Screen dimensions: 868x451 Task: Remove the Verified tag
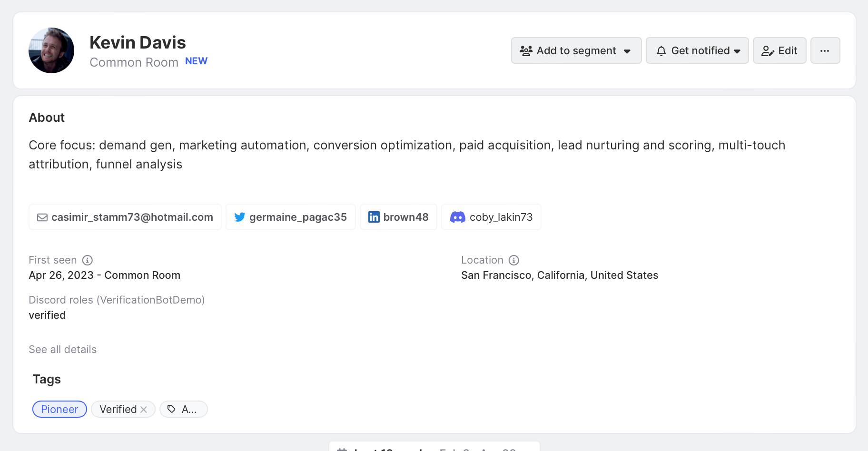click(x=144, y=410)
